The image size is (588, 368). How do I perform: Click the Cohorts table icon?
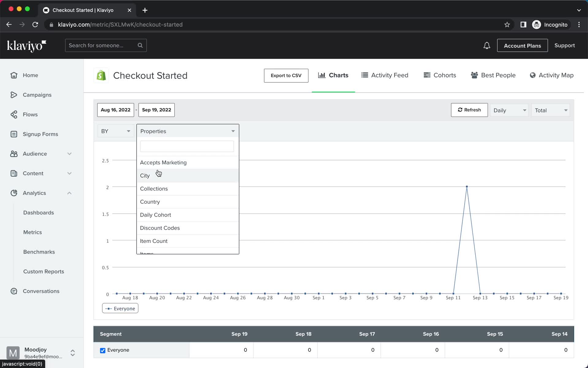tap(427, 75)
